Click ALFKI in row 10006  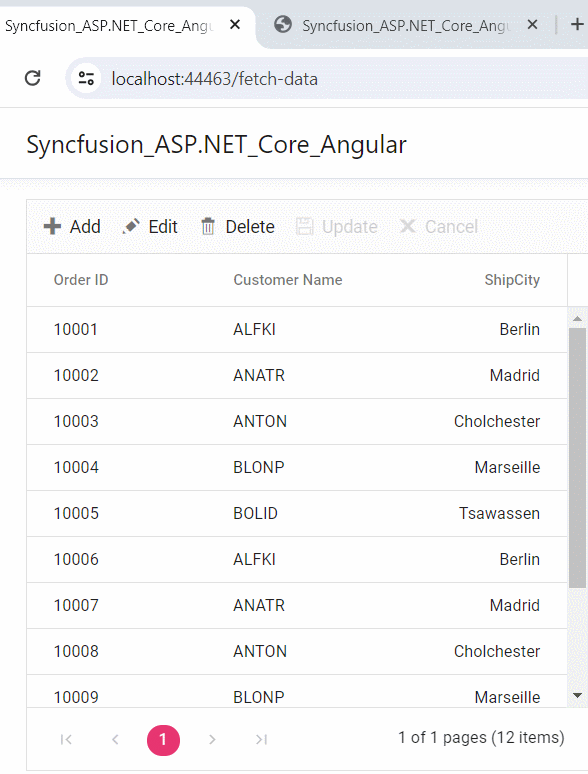coord(254,559)
